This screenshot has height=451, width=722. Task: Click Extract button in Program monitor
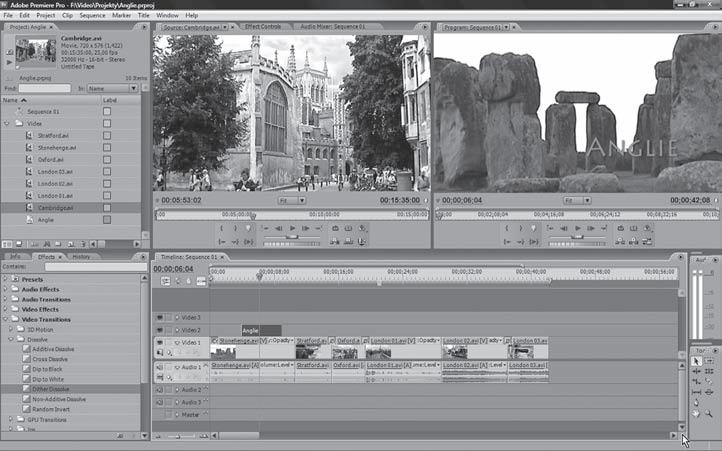pyautogui.click(x=634, y=241)
